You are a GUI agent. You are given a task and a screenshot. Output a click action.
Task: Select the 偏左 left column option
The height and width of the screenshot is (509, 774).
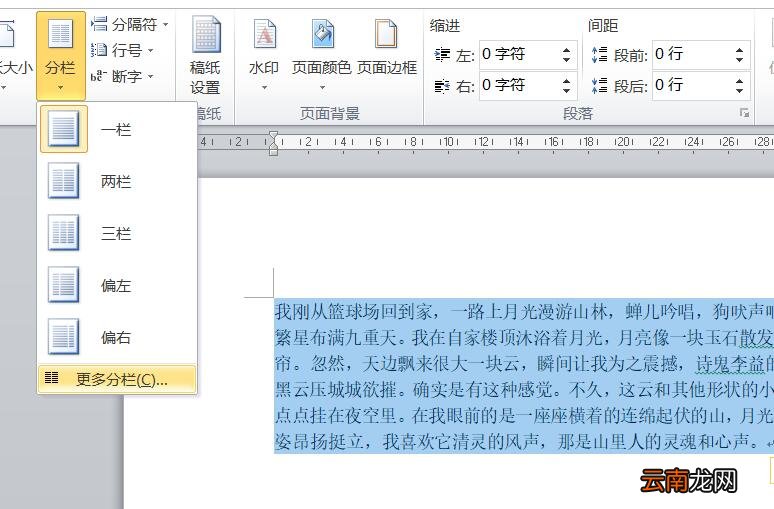(117, 285)
